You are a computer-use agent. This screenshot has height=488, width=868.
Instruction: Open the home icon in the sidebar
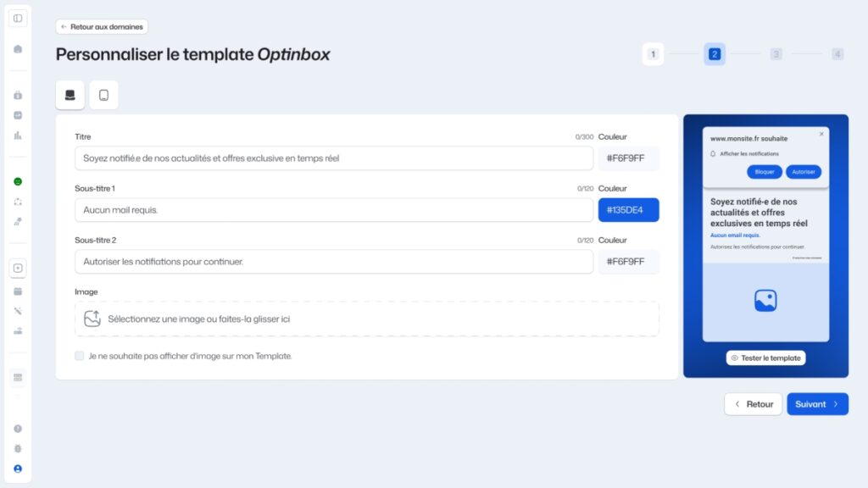click(x=18, y=49)
